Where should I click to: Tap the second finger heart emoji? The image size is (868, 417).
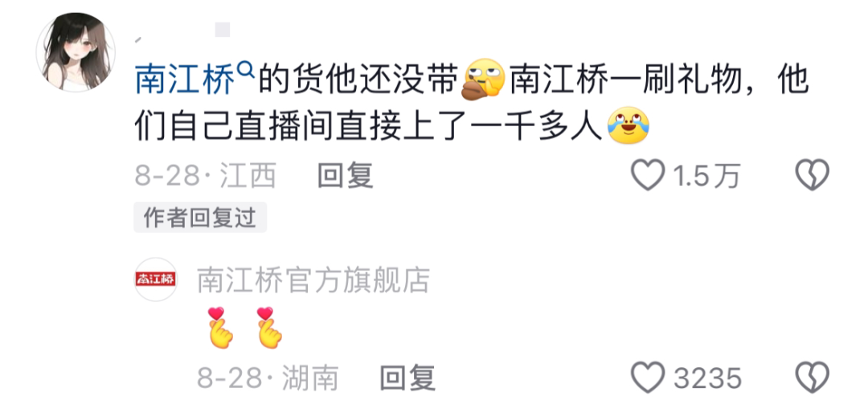coord(269,327)
